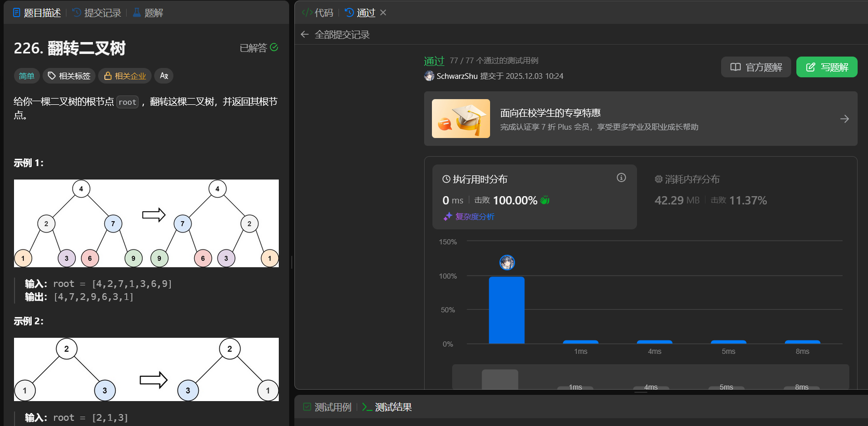Click the 官方题解 button
The height and width of the screenshot is (426, 868).
(756, 67)
